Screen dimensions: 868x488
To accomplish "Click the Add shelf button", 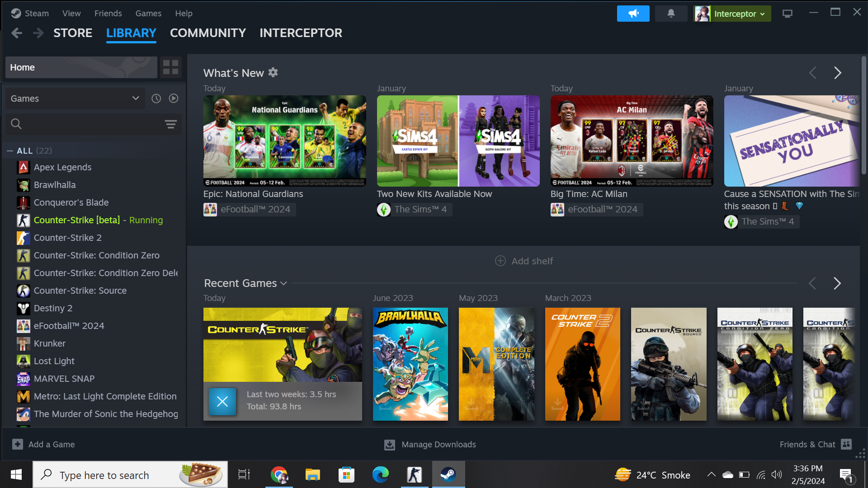I will pos(524,261).
